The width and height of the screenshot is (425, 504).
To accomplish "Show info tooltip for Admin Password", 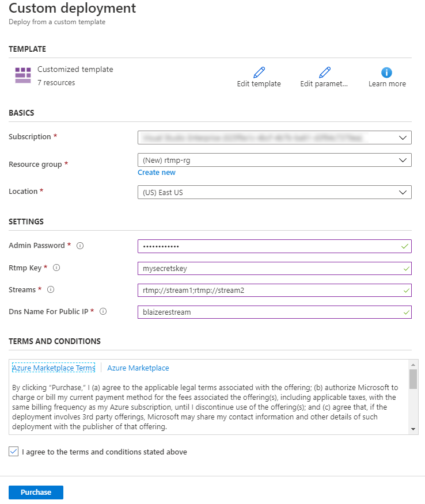I will tap(80, 246).
